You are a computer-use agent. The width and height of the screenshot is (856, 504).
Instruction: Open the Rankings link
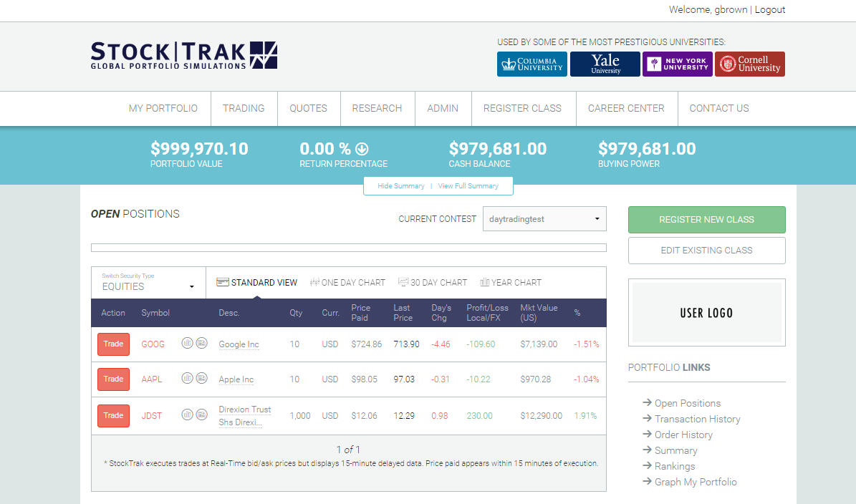[675, 466]
